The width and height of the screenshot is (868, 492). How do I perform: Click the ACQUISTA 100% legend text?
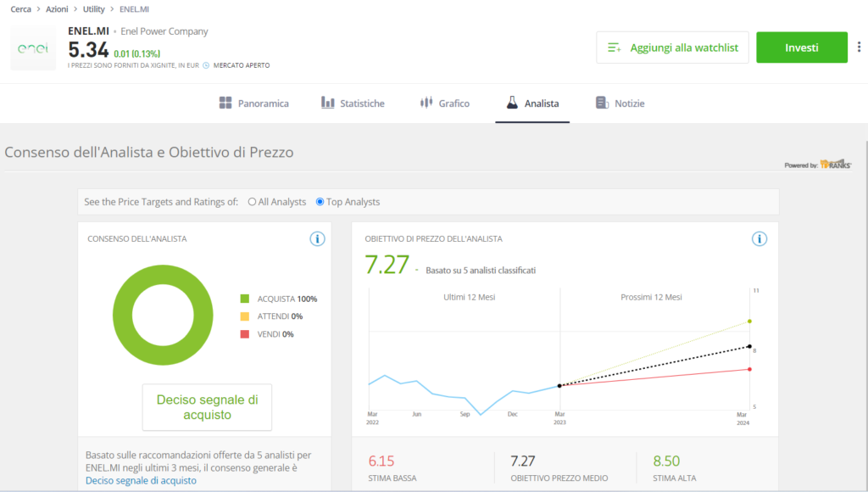click(x=287, y=299)
